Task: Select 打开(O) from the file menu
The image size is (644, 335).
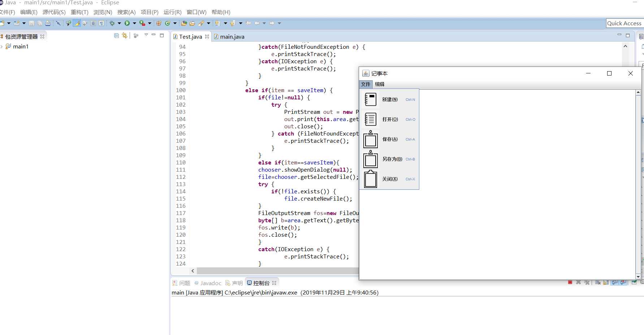Action: click(x=390, y=119)
